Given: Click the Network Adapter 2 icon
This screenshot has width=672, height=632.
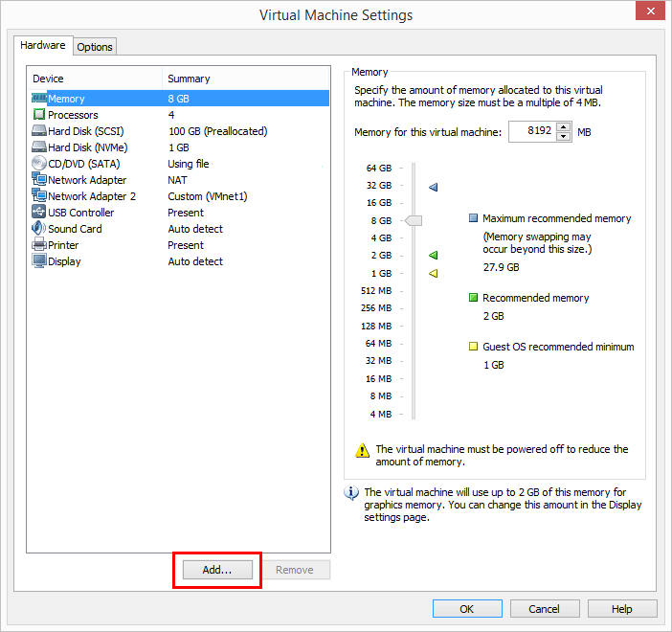Looking at the screenshot, I should click(39, 195).
